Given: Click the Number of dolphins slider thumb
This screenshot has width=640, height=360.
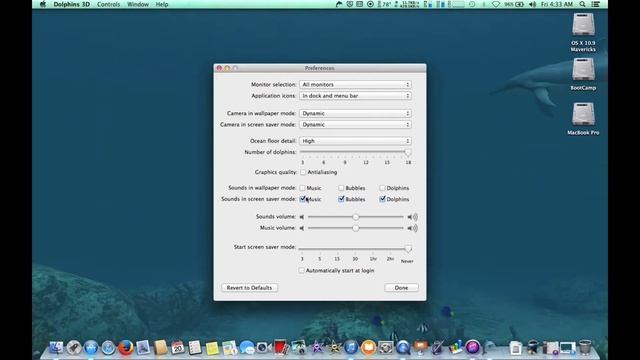Looking at the screenshot, I should (x=407, y=153).
